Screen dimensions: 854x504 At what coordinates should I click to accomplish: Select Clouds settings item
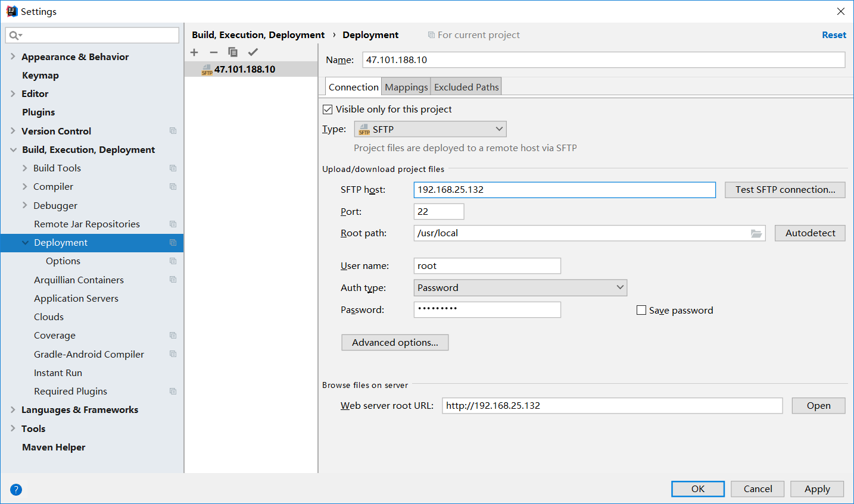49,317
